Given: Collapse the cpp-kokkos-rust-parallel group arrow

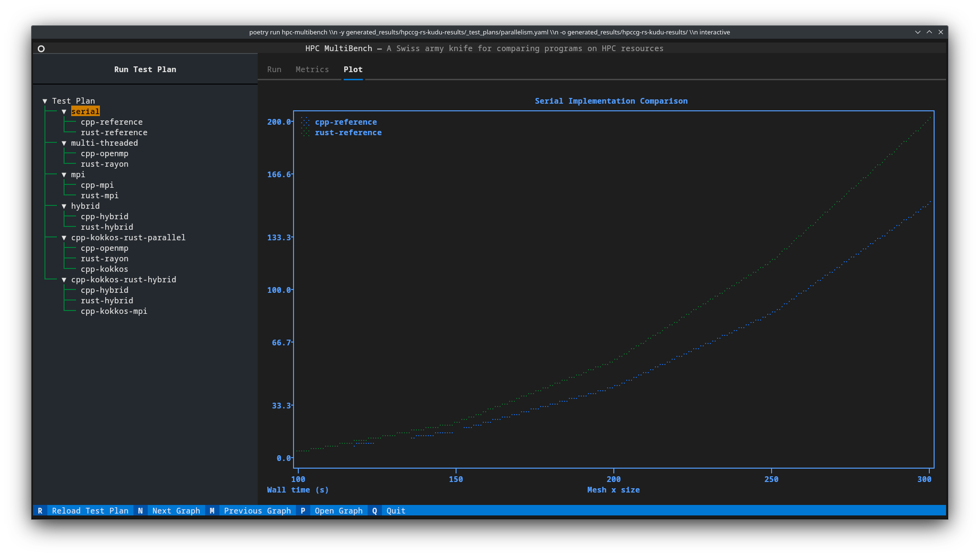Looking at the screenshot, I should (64, 238).
